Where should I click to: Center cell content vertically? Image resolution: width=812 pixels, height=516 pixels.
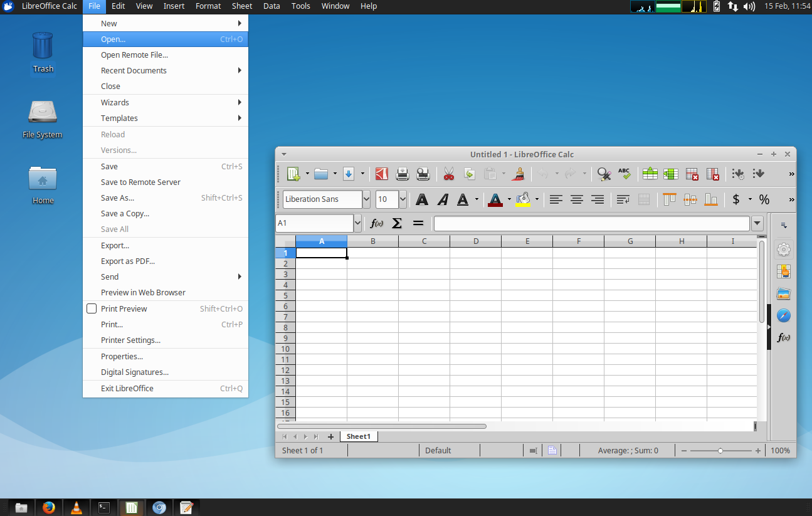pos(690,199)
